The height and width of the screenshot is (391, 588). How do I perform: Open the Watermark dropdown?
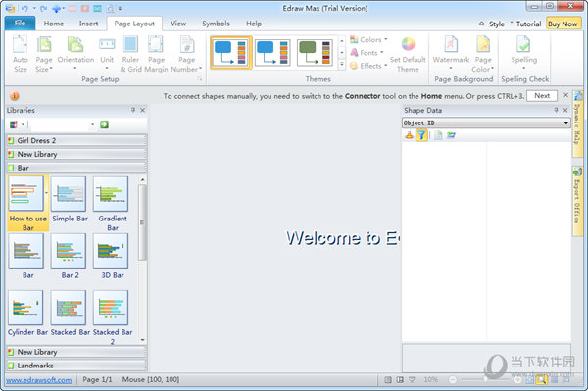(x=451, y=54)
